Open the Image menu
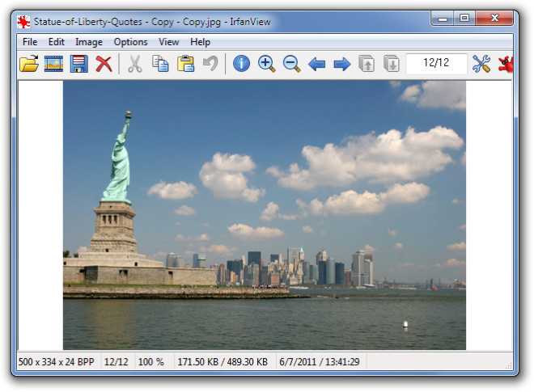Image resolution: width=534 pixels, height=392 pixels. [x=89, y=42]
